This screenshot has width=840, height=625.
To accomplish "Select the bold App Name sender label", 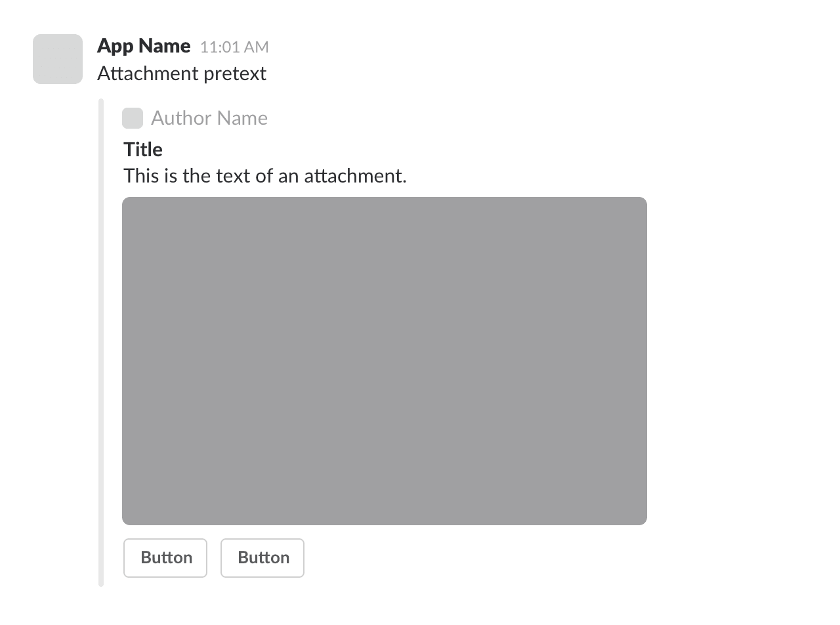I will coord(144,46).
